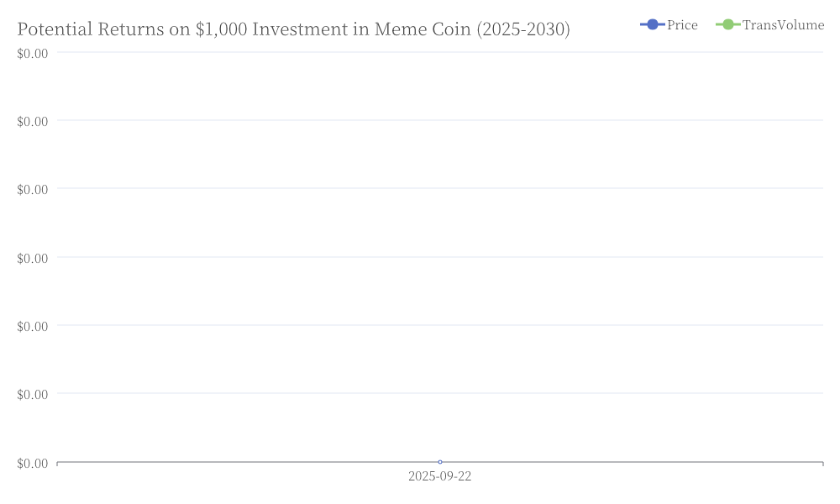This screenshot has height=504, width=840.
Task: Click the middle $0.00 y-axis label
Action: (33, 258)
